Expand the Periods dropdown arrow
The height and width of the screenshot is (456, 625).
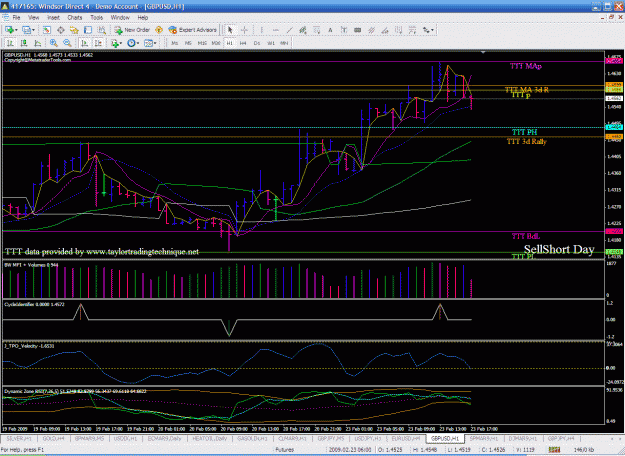(x=138, y=43)
